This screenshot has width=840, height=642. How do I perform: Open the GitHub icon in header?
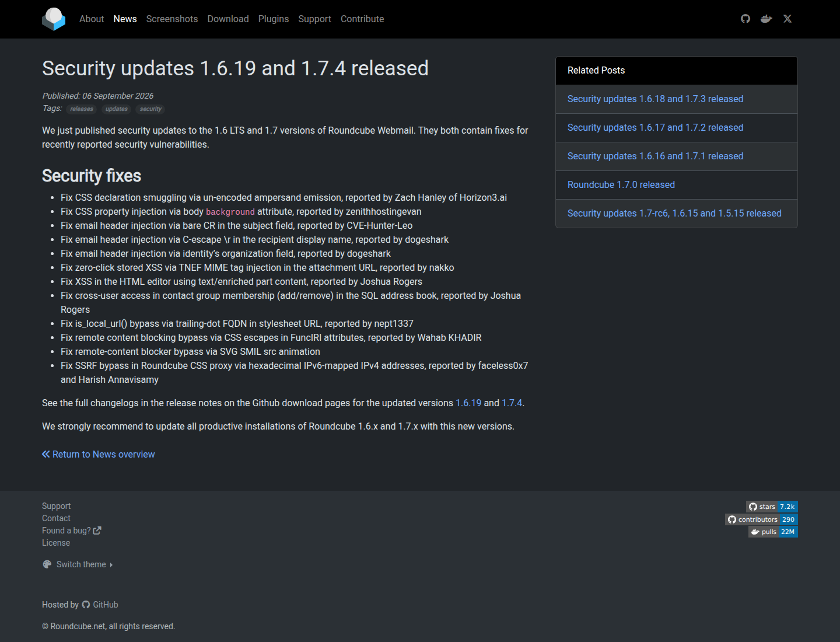[745, 19]
